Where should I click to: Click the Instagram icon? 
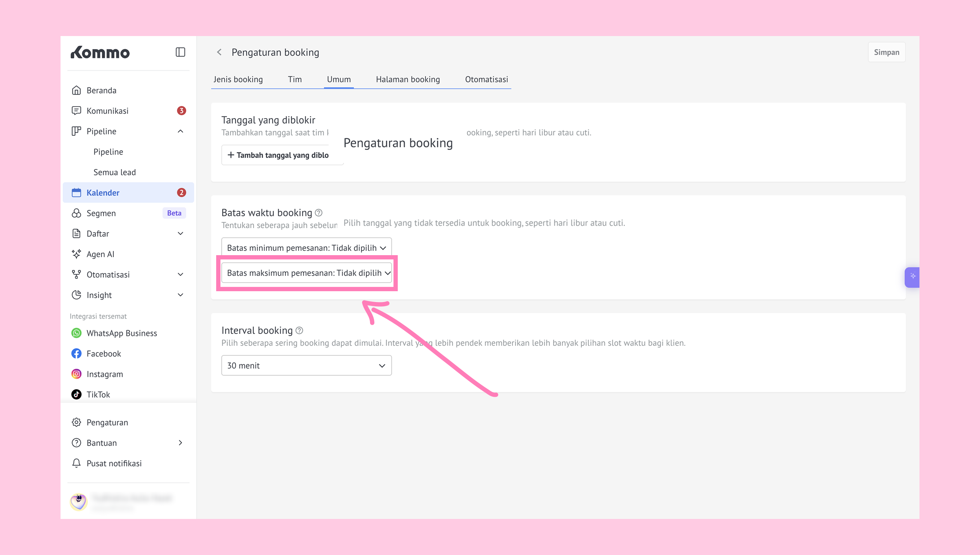click(76, 374)
